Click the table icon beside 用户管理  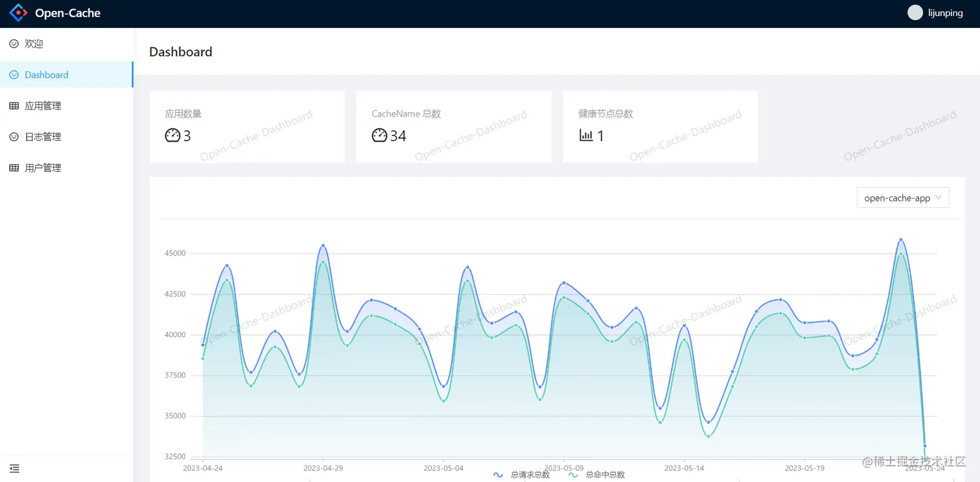coord(14,168)
